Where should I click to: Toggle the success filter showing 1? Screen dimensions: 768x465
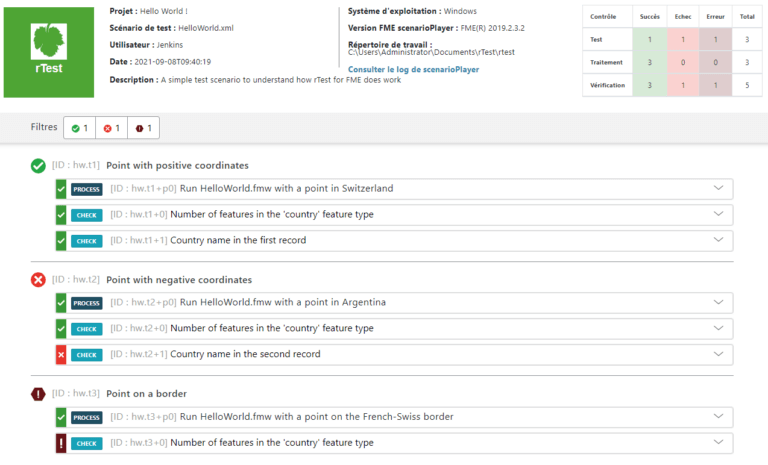pyautogui.click(x=79, y=128)
